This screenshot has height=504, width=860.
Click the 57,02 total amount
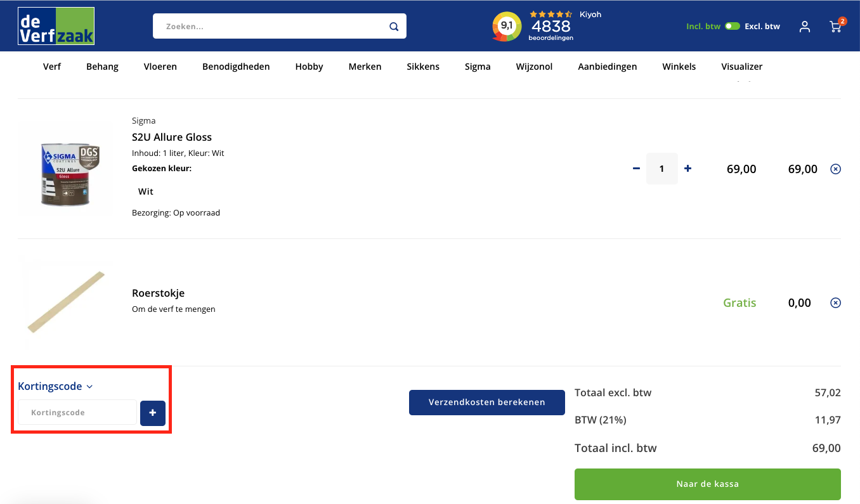coord(828,393)
